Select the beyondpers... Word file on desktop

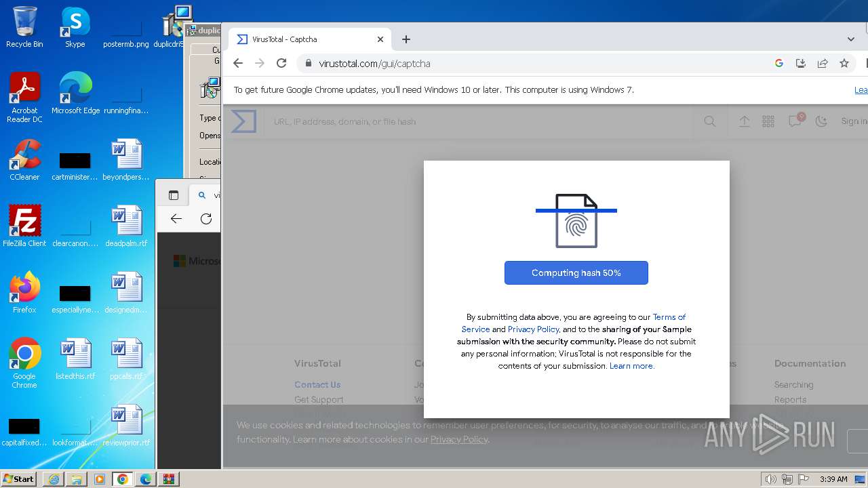pyautogui.click(x=126, y=160)
